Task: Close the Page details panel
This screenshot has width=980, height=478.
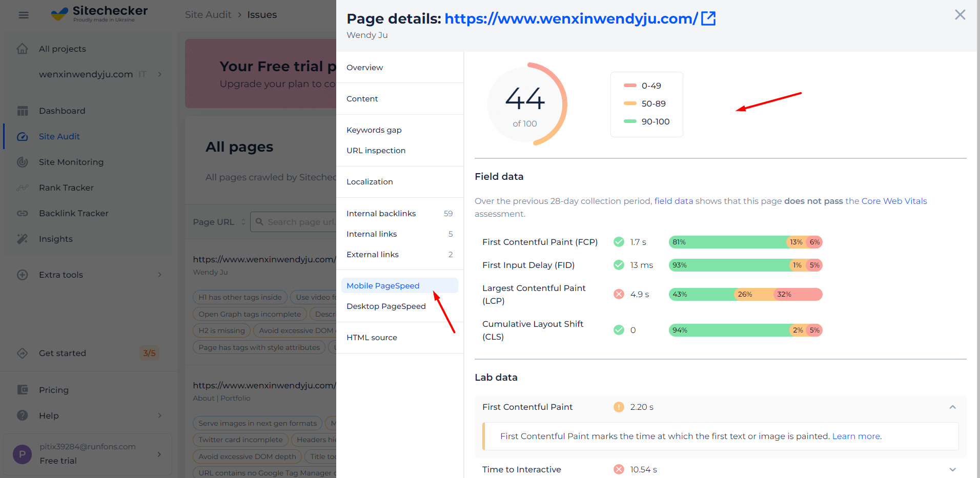Action: [960, 15]
